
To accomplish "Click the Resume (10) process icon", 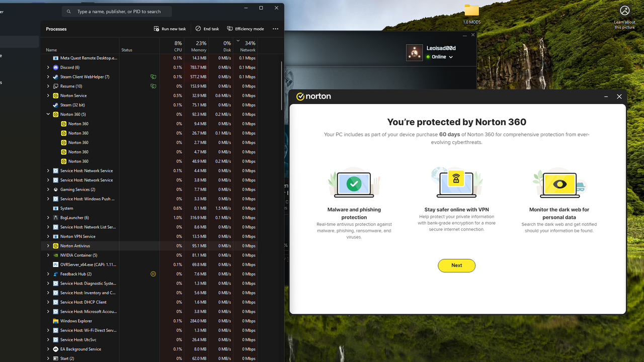I will coord(55,86).
